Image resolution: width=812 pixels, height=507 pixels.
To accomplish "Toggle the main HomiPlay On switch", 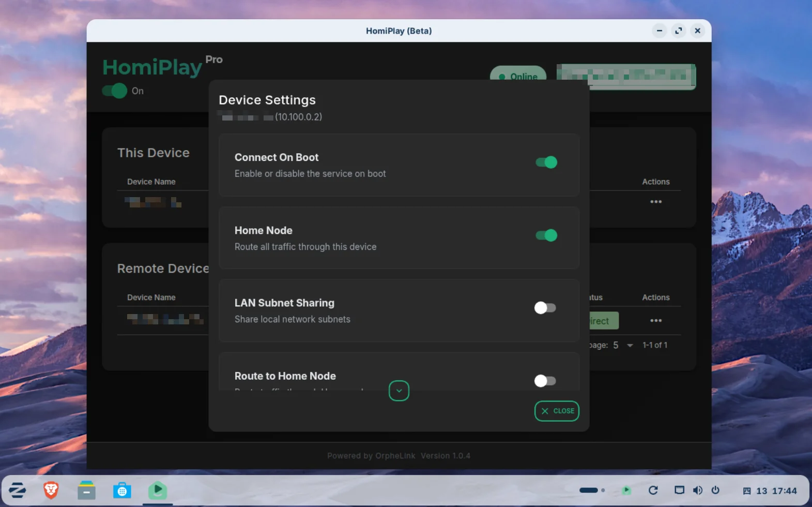I will [x=115, y=91].
